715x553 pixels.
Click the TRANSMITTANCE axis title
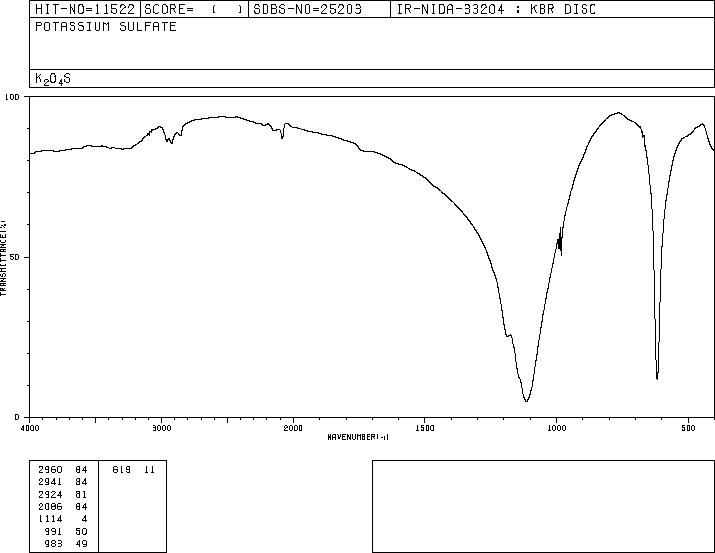click(x=3, y=257)
